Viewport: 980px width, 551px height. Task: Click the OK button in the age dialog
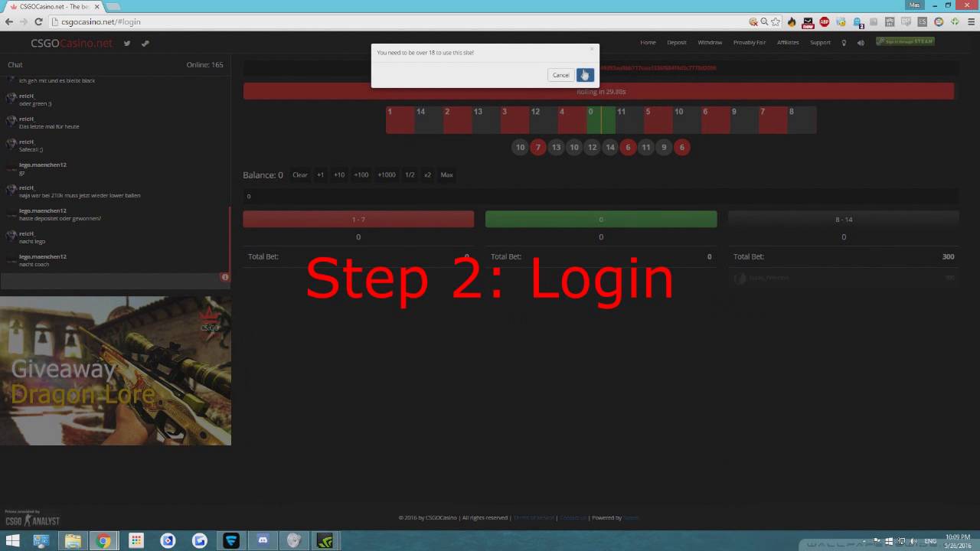[585, 75]
